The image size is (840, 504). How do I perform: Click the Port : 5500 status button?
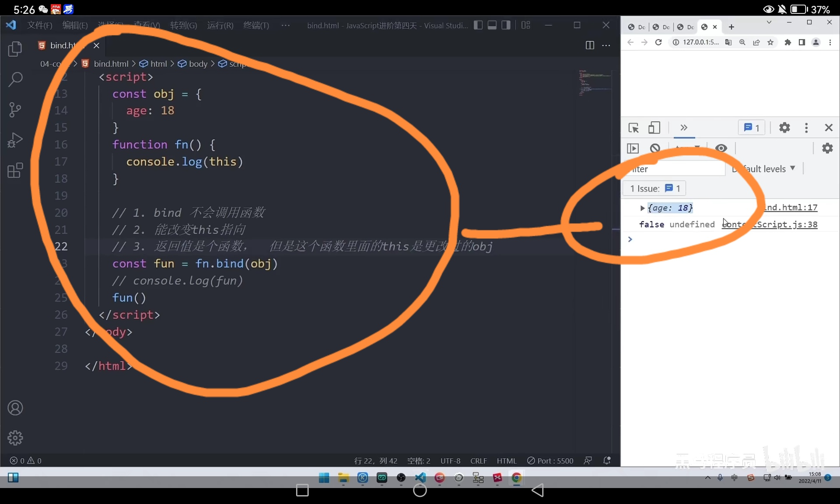tap(551, 461)
